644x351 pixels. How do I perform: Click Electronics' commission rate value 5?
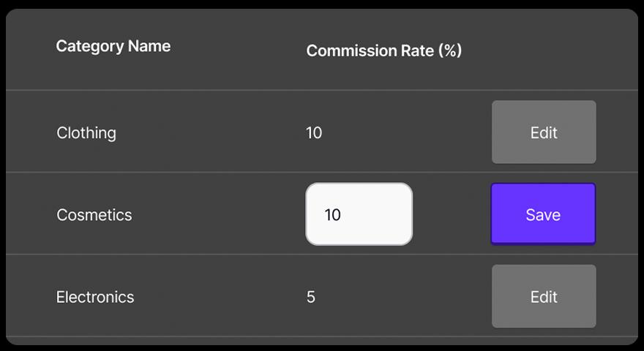[x=311, y=297]
